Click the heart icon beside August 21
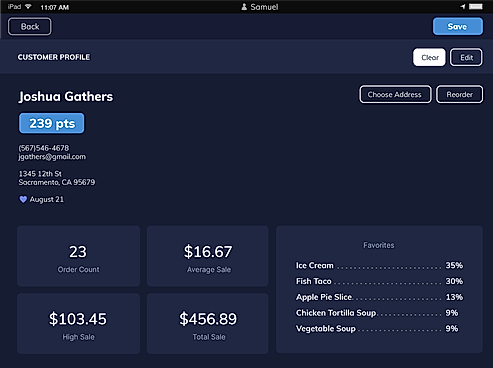Image resolution: width=493 pixels, height=368 pixels. [23, 199]
